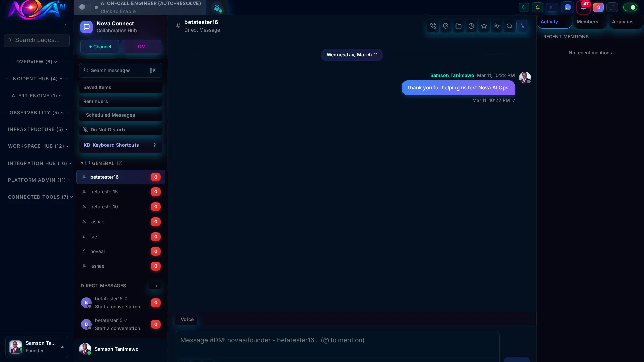Open search in the channel toolbar magnifier icon

click(x=509, y=26)
